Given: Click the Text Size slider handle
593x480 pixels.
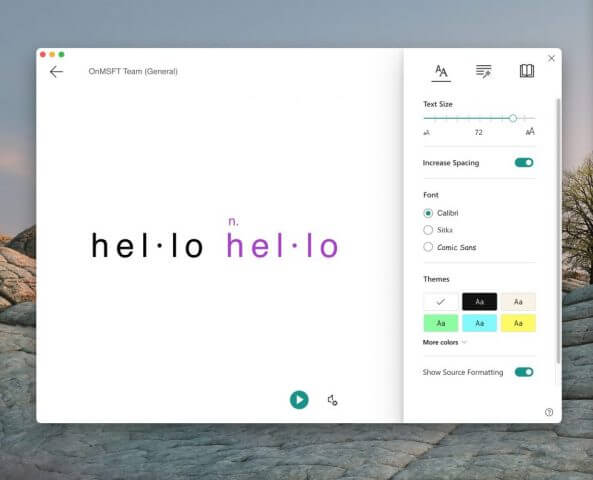Looking at the screenshot, I should click(x=513, y=118).
